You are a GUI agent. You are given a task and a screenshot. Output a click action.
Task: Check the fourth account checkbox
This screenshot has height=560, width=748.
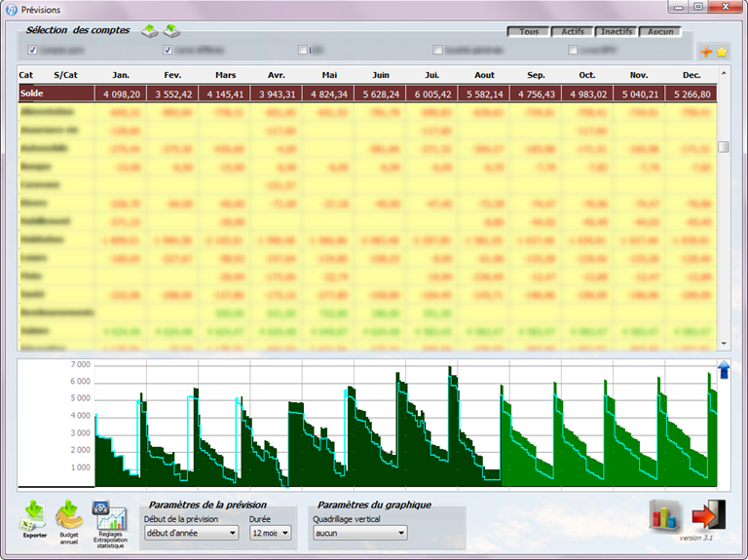pyautogui.click(x=437, y=50)
